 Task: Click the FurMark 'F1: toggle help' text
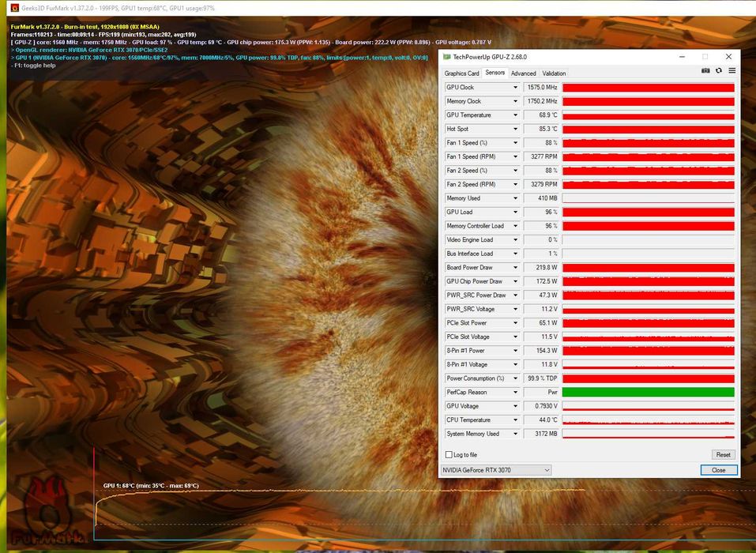33,65
